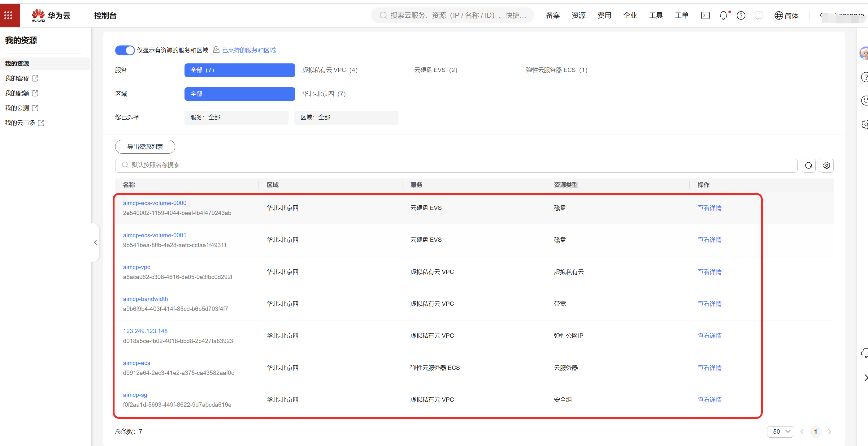The height and width of the screenshot is (446, 868).
Task: Open 已支持的服务和区域 link
Action: tap(249, 50)
